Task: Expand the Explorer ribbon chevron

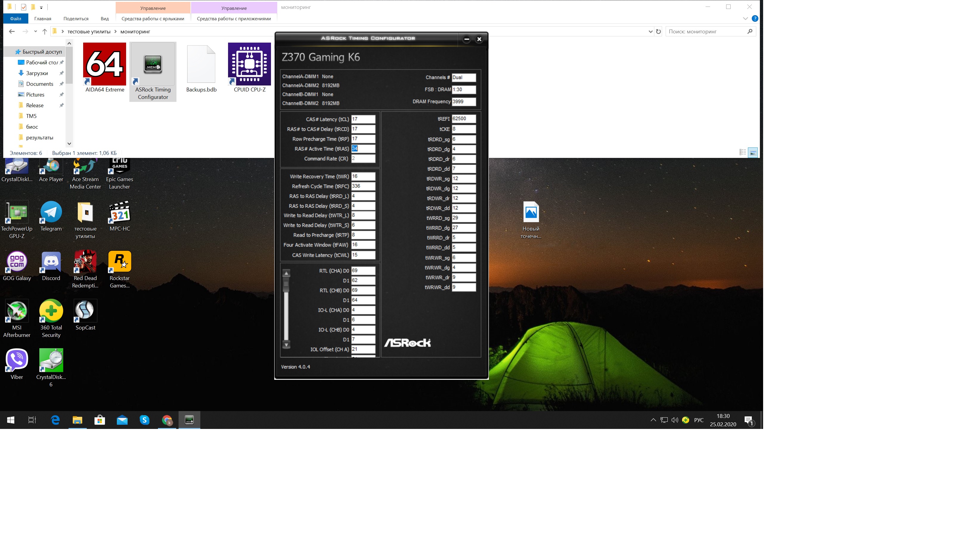Action: [745, 18]
